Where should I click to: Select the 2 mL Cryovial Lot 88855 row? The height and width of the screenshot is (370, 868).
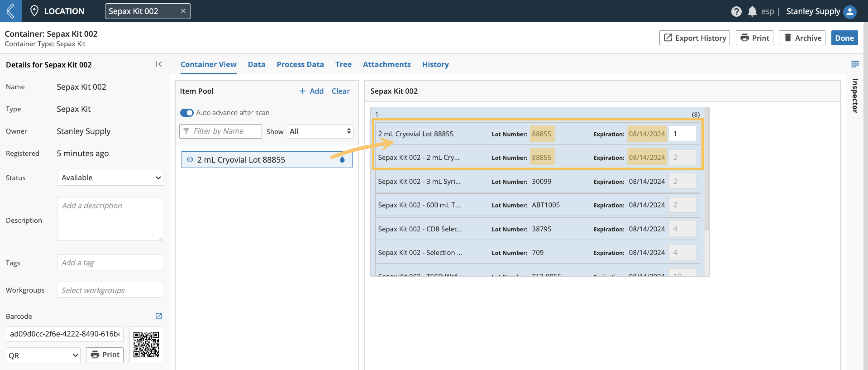(x=537, y=134)
